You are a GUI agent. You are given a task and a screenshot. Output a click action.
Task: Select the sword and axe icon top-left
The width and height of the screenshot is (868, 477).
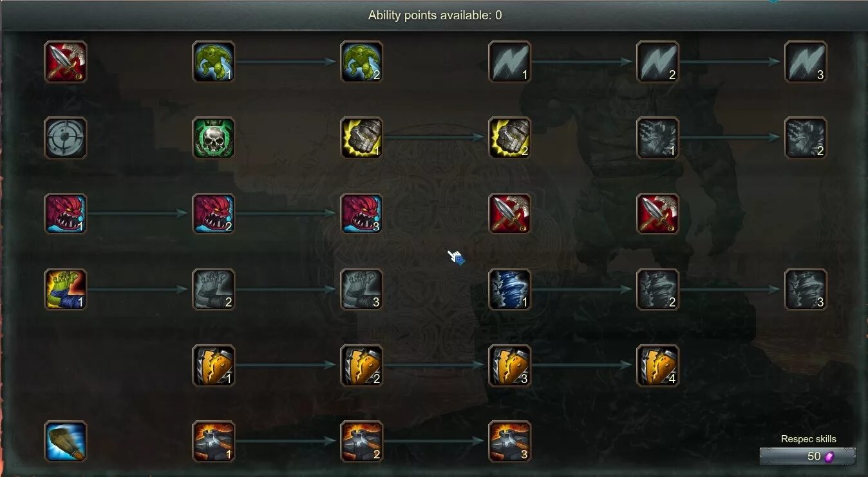pos(65,62)
